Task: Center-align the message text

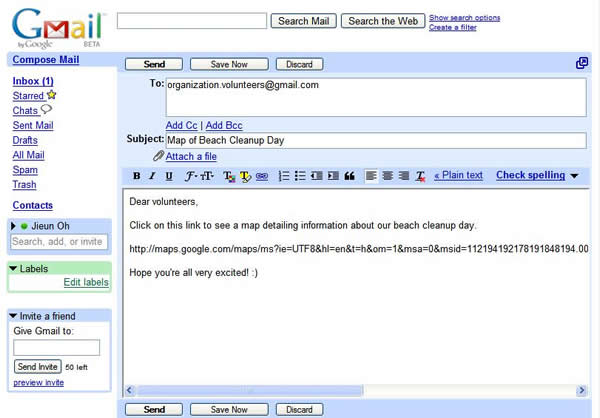Action: [387, 176]
